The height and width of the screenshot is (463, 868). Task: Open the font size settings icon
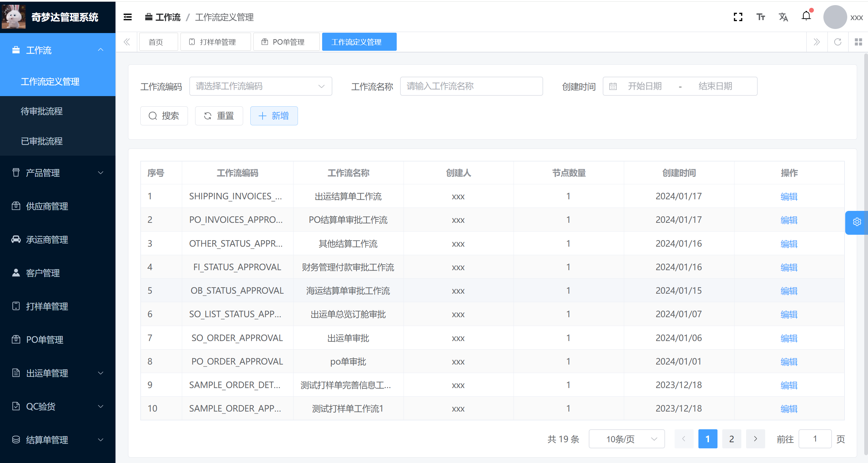tap(761, 17)
